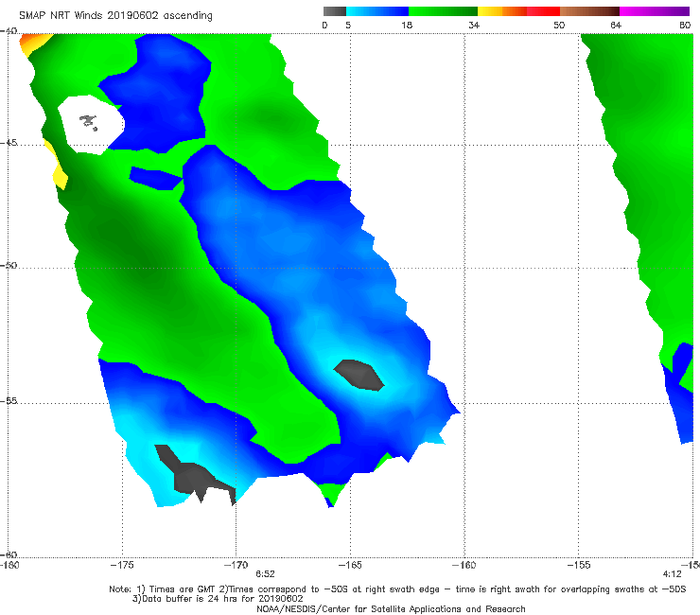This screenshot has height=615, width=700.
Task: Click the longitude label '-155'
Action: (579, 565)
